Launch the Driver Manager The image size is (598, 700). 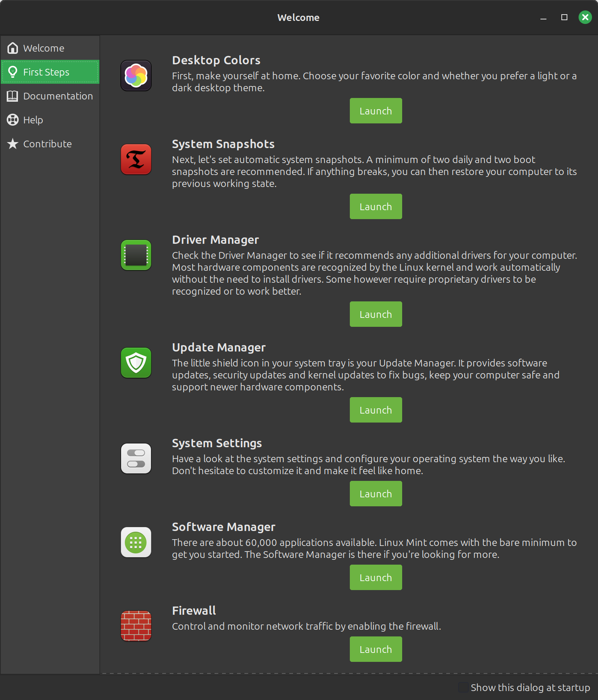[376, 314]
